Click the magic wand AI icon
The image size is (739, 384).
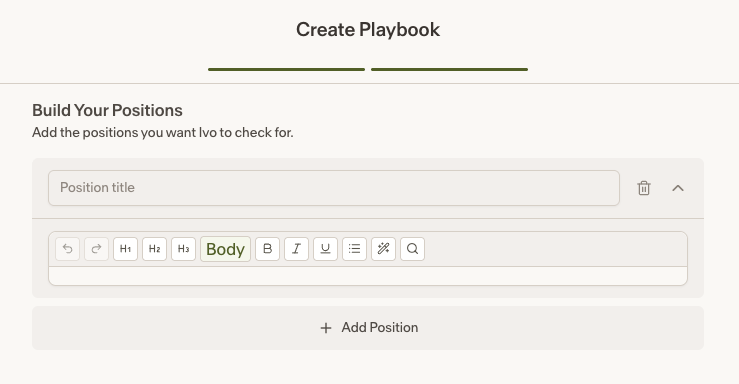(x=383, y=249)
